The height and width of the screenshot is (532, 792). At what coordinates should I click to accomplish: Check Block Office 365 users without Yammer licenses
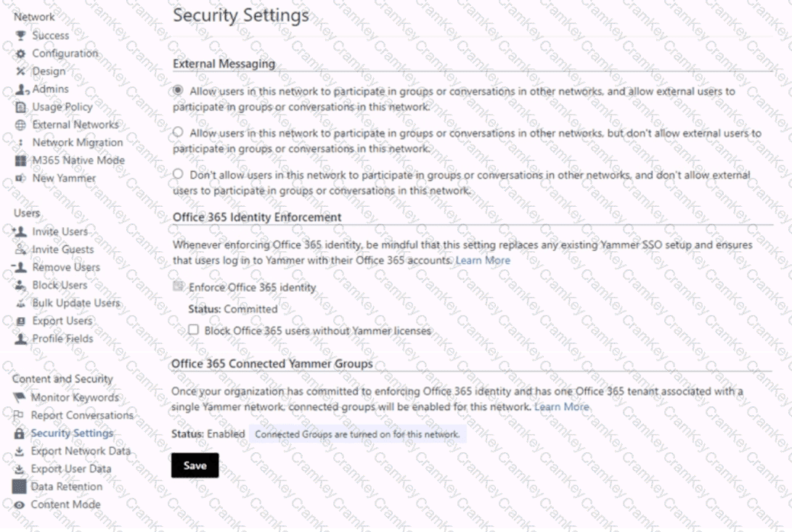[193, 330]
